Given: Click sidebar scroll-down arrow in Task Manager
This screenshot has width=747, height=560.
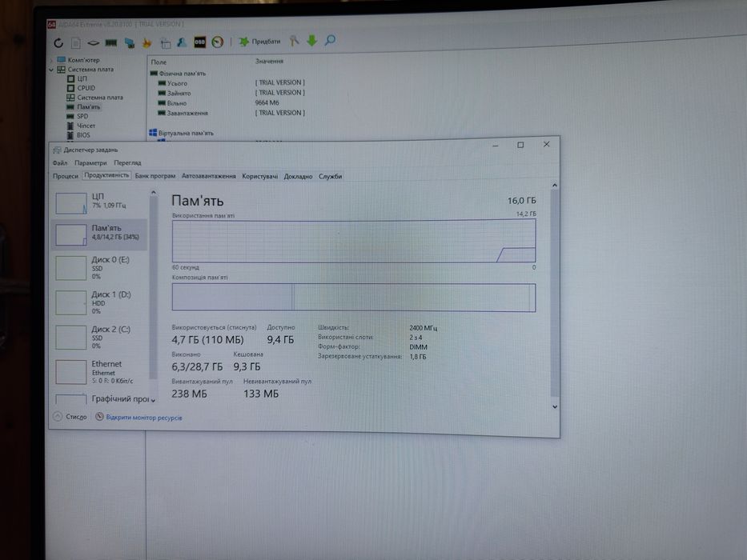Looking at the screenshot, I should coord(154,401).
